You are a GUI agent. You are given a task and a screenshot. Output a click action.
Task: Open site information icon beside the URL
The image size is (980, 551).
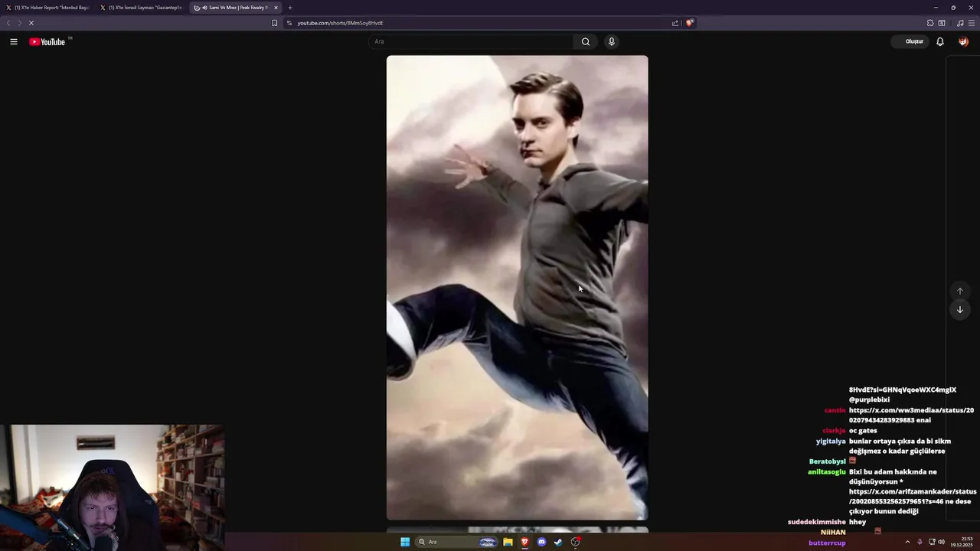[x=289, y=23]
